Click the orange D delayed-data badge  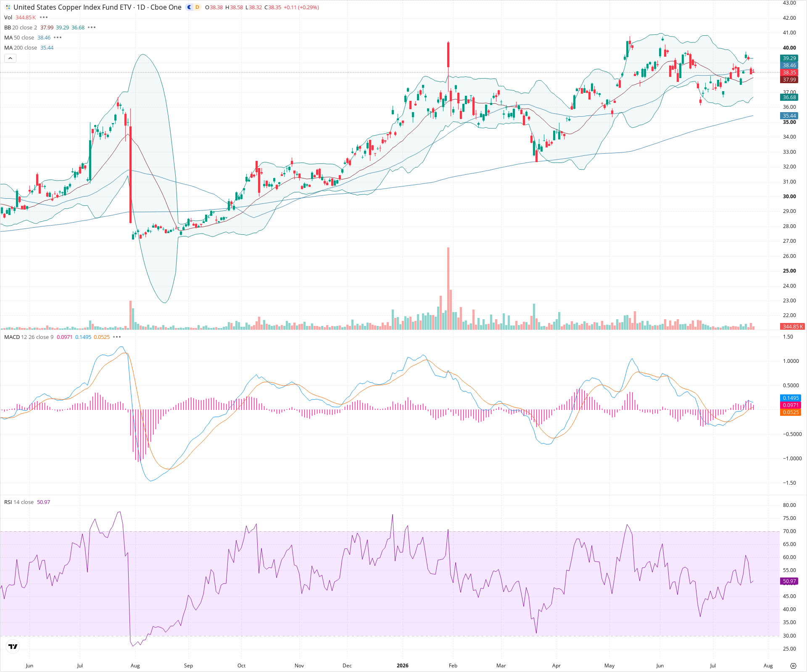point(197,7)
